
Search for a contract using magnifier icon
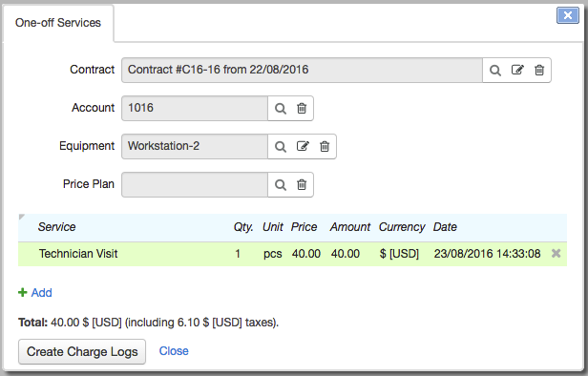[x=495, y=70]
